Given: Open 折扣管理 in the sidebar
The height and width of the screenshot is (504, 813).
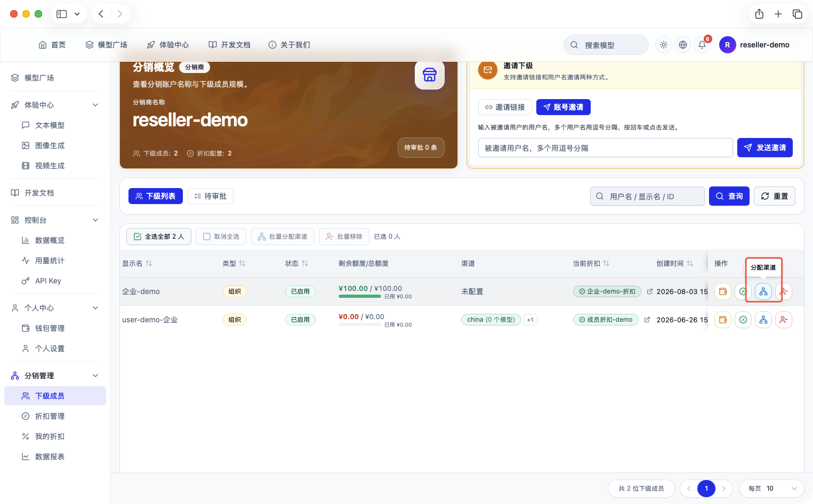Looking at the screenshot, I should pyautogui.click(x=55, y=416).
